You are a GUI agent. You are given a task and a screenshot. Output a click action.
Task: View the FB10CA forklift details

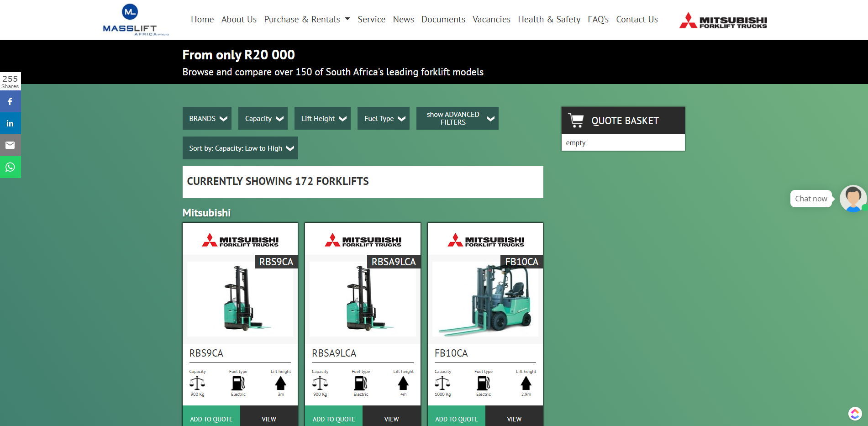tap(514, 416)
